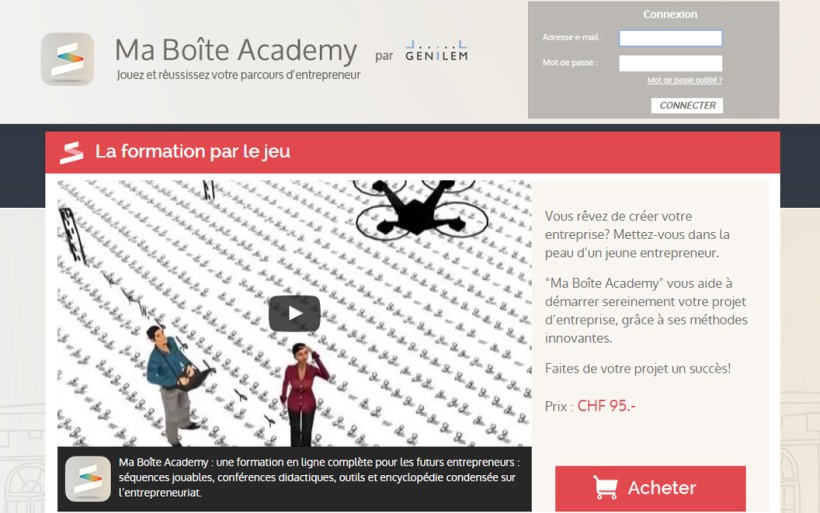Click the Connexion panel heading

click(670, 15)
